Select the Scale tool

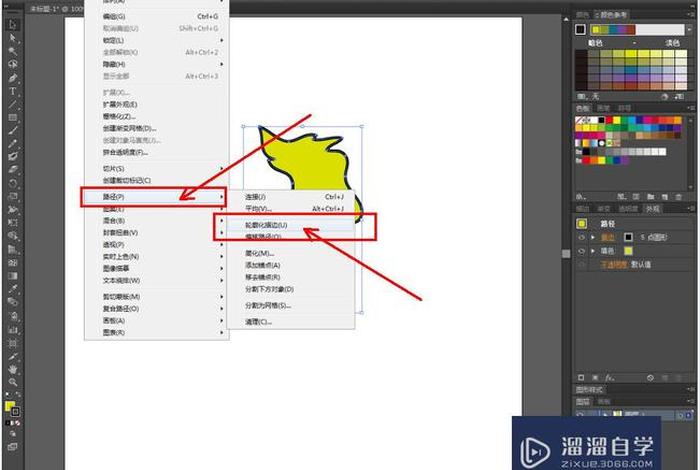pos(12,196)
